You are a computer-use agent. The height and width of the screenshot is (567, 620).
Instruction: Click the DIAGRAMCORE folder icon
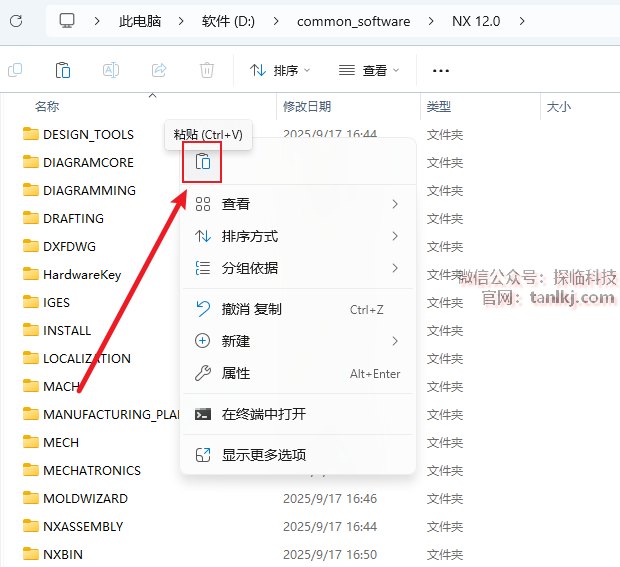pyautogui.click(x=31, y=162)
